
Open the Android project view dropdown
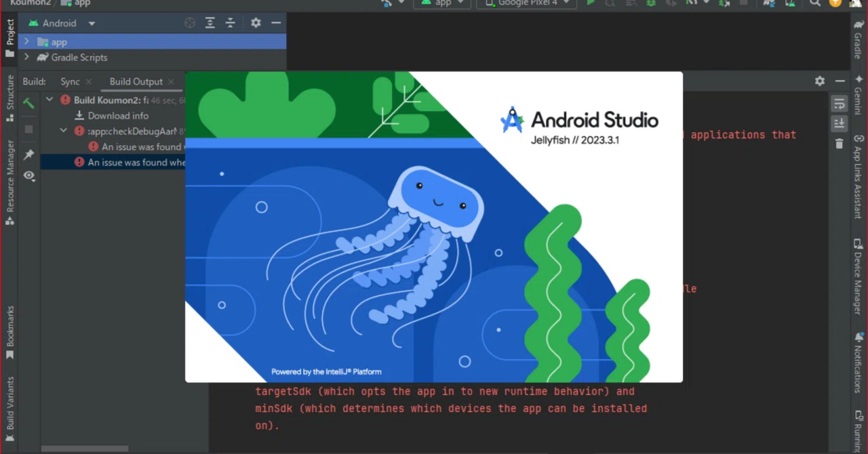62,23
